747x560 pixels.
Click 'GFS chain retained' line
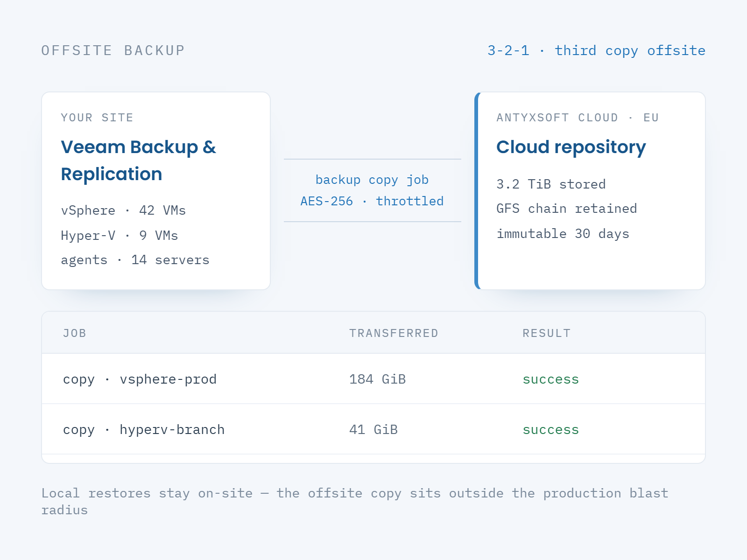(567, 209)
